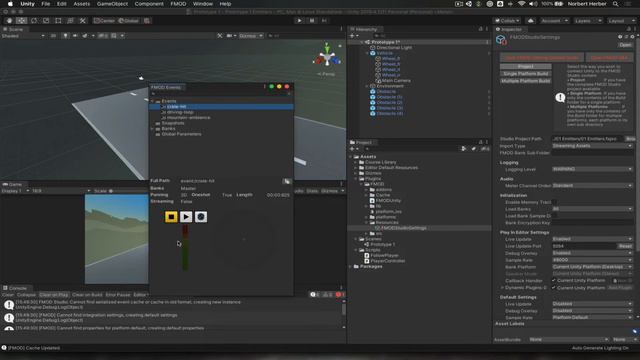The height and width of the screenshot is (360, 640).
Task: Select the Rotate tool in toolbar
Action: [x=34, y=20]
